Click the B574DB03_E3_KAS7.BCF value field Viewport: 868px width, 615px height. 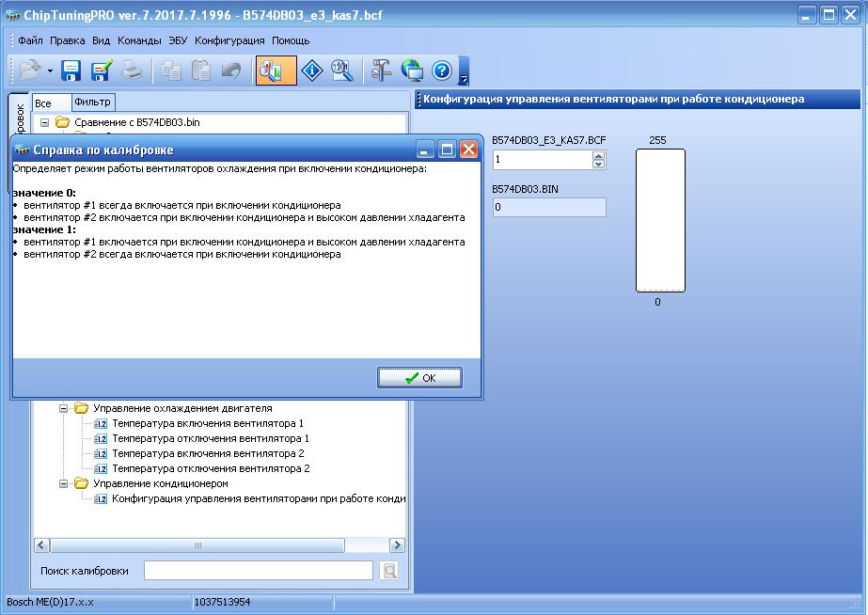point(543,160)
